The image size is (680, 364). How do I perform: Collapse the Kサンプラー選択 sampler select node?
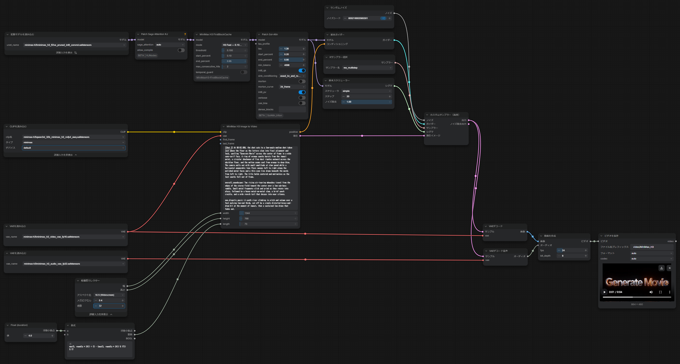pos(327,57)
